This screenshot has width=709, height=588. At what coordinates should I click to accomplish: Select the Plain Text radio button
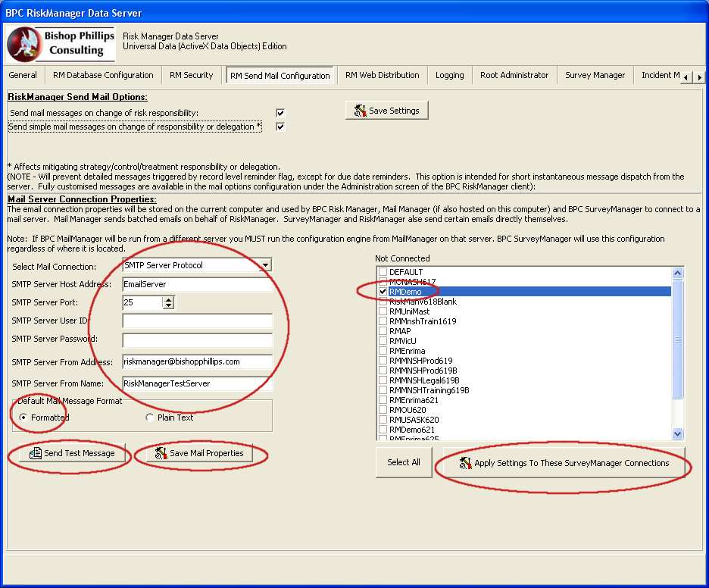pyautogui.click(x=149, y=418)
